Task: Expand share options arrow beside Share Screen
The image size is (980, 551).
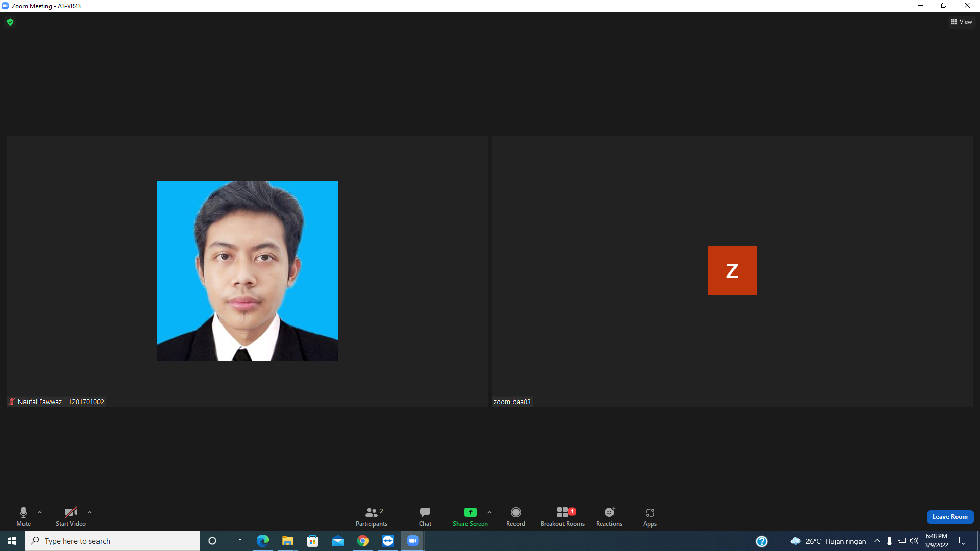Action: pyautogui.click(x=489, y=512)
